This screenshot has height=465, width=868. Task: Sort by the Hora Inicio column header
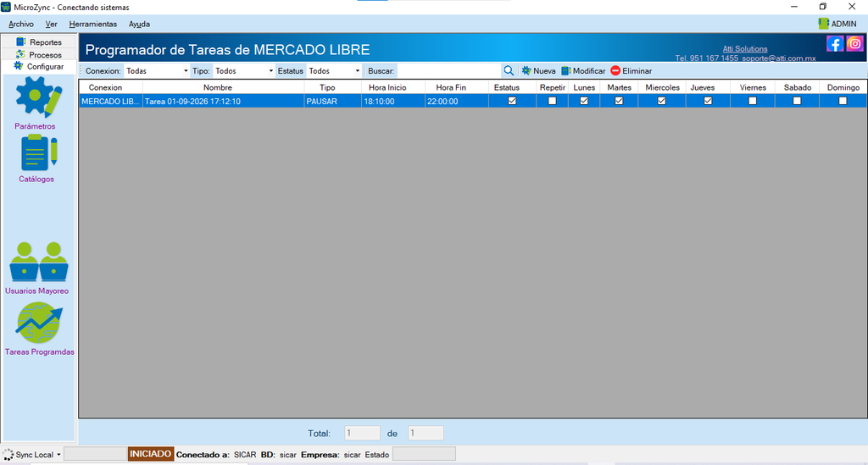coord(393,87)
